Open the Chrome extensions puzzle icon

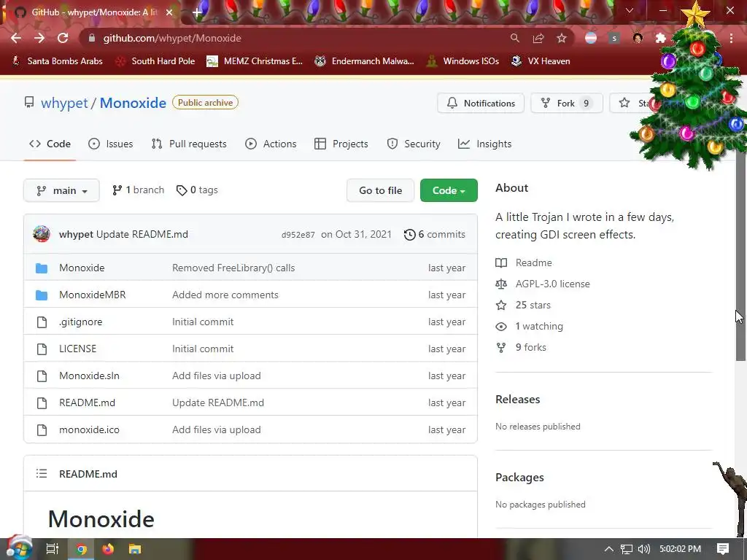pyautogui.click(x=660, y=38)
